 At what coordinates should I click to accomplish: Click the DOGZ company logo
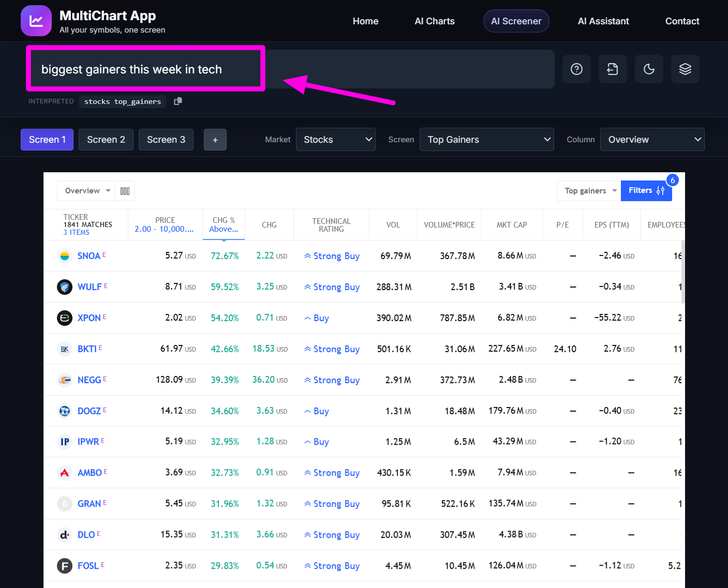65,411
